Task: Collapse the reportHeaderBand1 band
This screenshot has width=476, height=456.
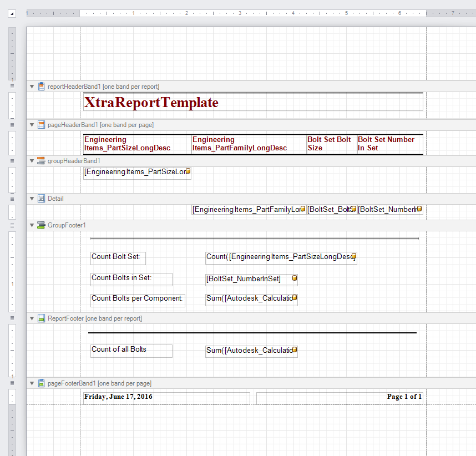Action: tap(32, 87)
